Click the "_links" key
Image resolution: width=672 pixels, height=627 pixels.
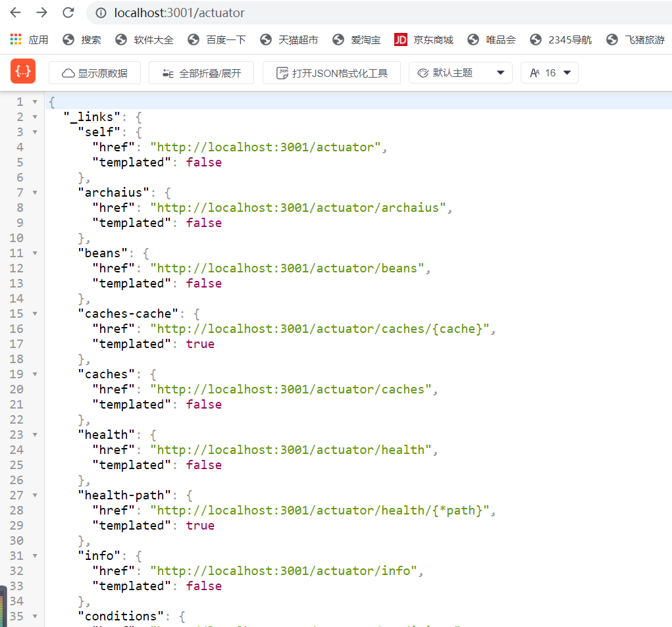click(x=91, y=117)
